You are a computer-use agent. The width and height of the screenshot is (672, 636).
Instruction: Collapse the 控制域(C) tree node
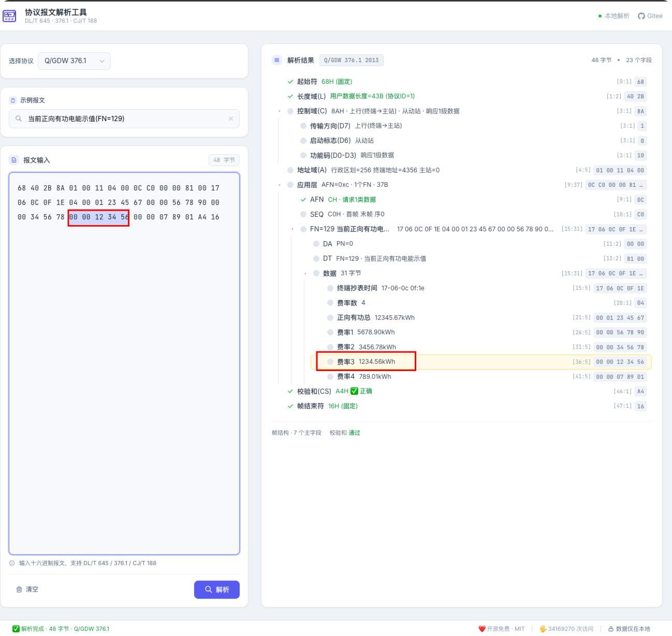point(280,111)
